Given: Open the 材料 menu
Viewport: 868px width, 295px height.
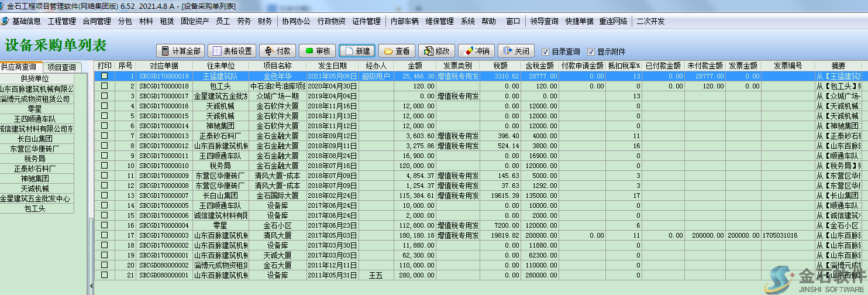Looking at the screenshot, I should 146,21.
